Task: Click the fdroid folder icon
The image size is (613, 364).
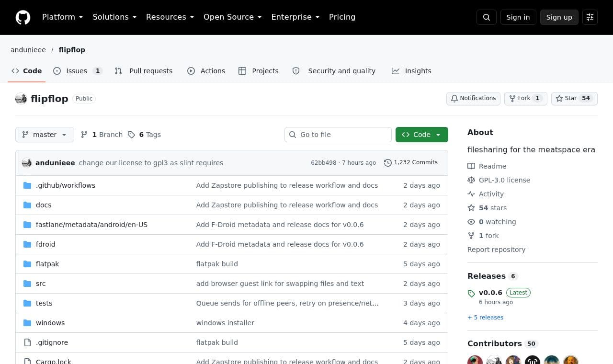Action: 27,244
